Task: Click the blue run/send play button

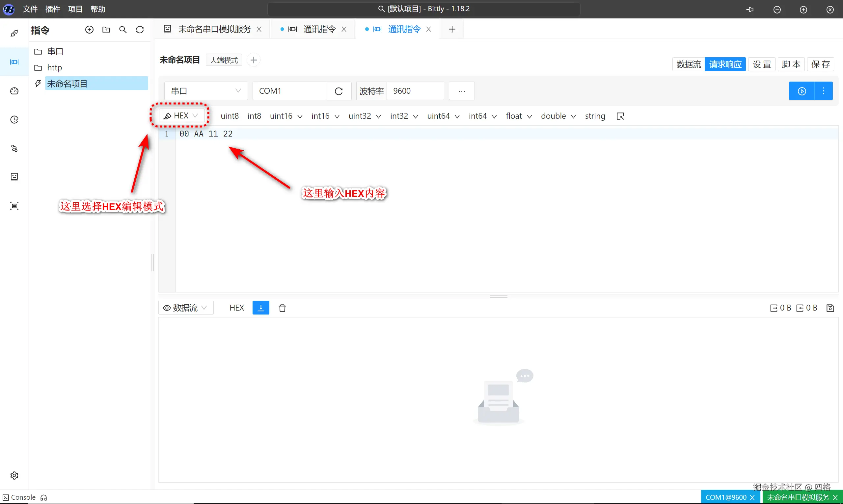Action: tap(802, 91)
